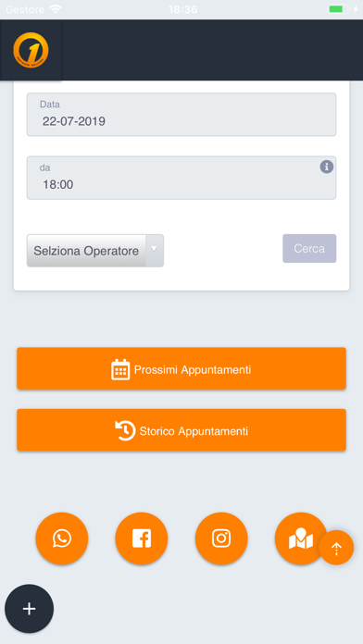This screenshot has height=644, width=363.
Task: Click the orange number-one logo
Action: pos(31,50)
